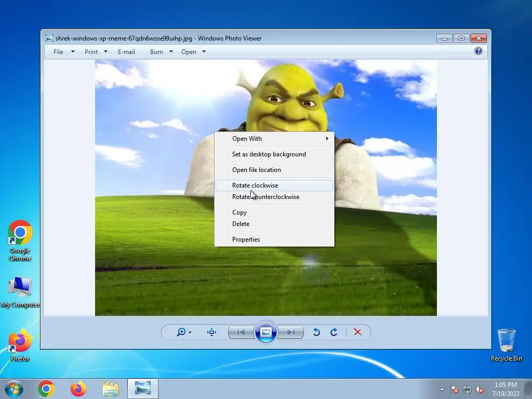Expand the Open dropdown arrow
Viewport: 532px width, 399px height.
click(x=204, y=52)
